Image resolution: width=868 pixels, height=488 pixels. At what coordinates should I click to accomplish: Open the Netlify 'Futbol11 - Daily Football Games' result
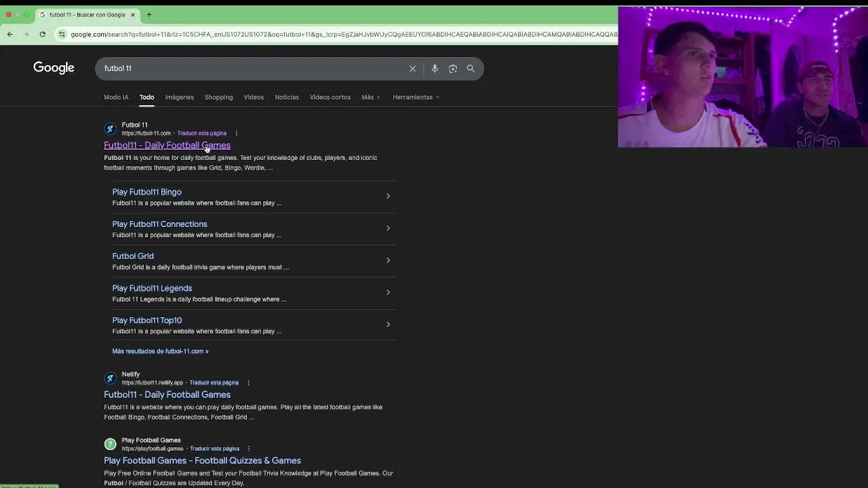coord(167,394)
